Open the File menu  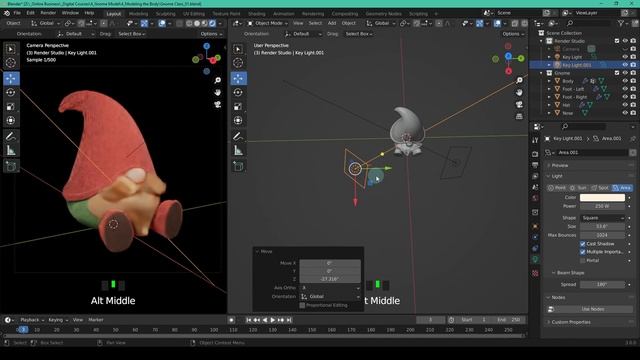(17, 13)
